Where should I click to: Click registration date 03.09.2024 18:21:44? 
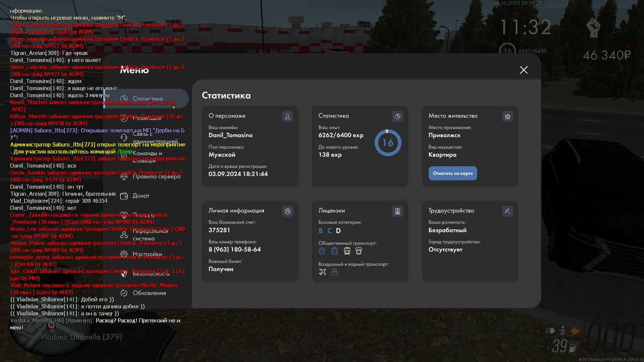(238, 174)
